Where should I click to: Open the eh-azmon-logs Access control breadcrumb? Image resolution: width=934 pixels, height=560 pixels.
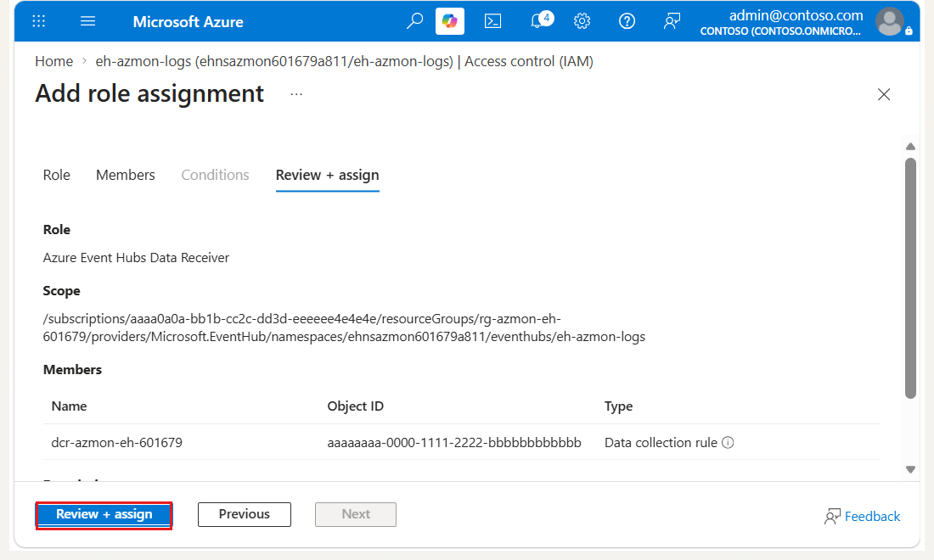point(344,61)
